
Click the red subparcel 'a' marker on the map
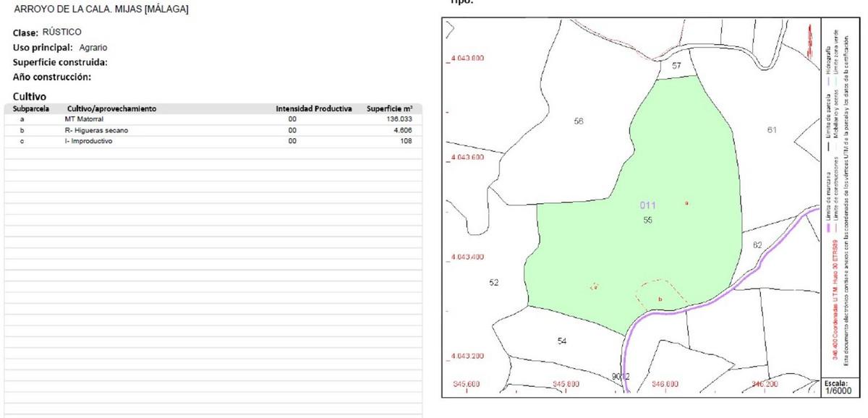686,202
